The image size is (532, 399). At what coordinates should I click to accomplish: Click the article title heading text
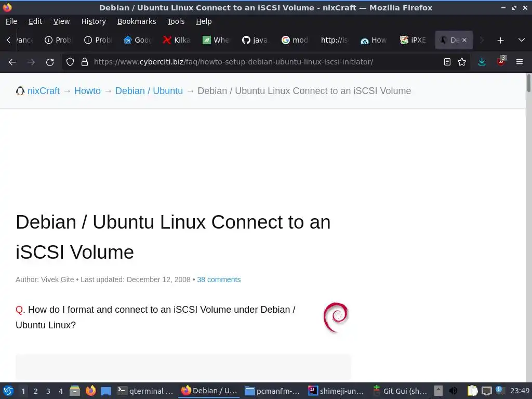173,237
